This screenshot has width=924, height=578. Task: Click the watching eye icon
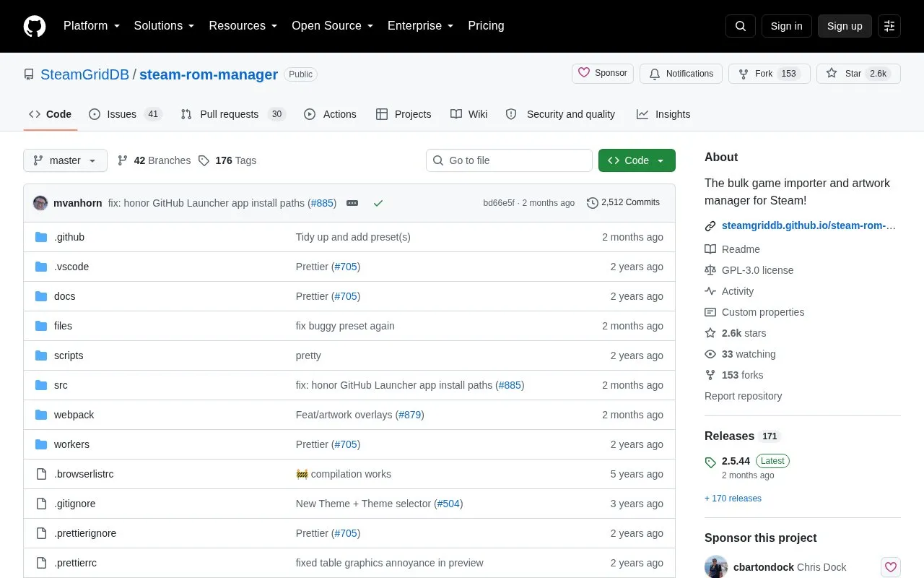tap(710, 354)
